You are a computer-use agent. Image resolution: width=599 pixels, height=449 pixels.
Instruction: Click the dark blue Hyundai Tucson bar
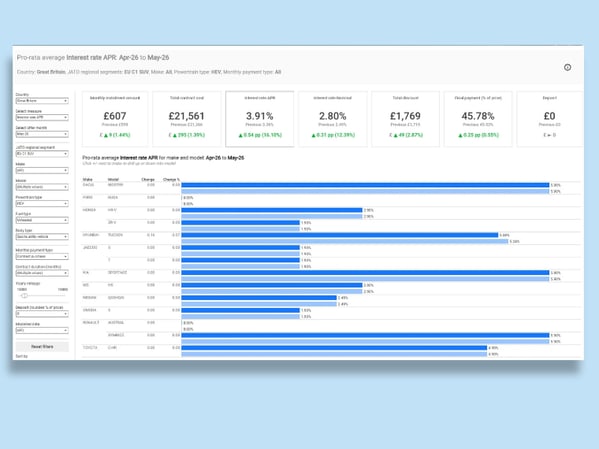[340, 235]
